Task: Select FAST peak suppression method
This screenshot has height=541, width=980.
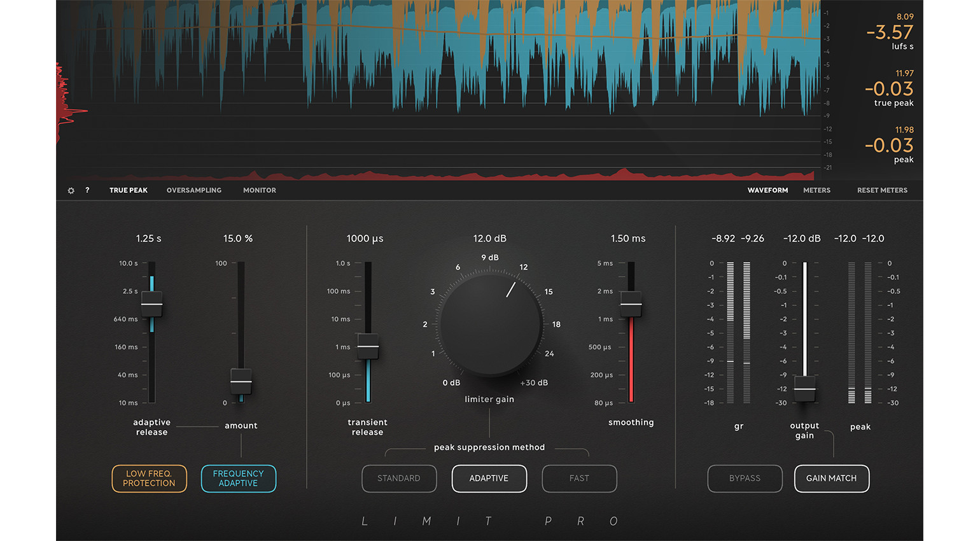Action: [x=579, y=479]
